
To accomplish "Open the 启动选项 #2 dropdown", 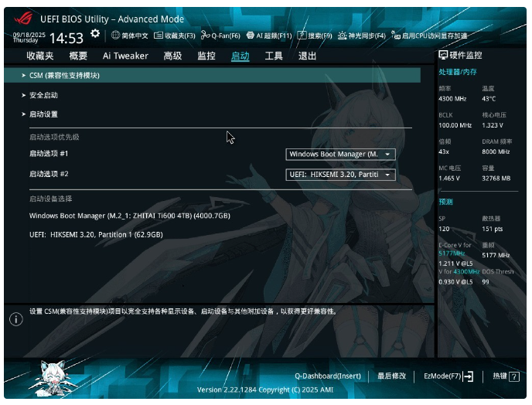I will 341,175.
